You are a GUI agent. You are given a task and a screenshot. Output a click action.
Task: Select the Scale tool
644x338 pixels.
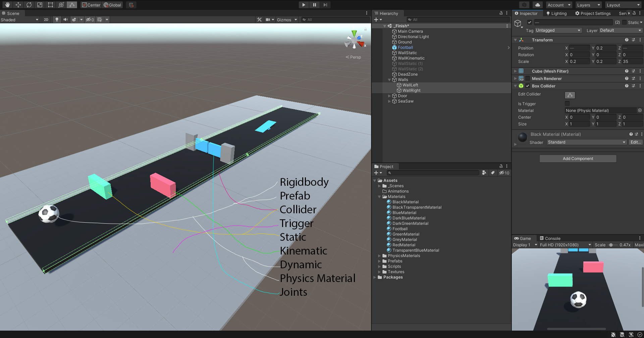[40, 5]
